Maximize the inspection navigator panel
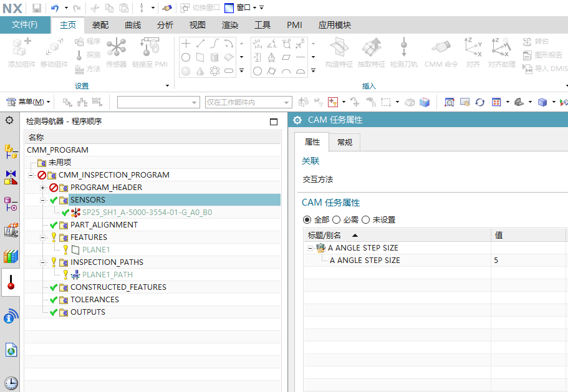568x392 pixels. point(274,122)
